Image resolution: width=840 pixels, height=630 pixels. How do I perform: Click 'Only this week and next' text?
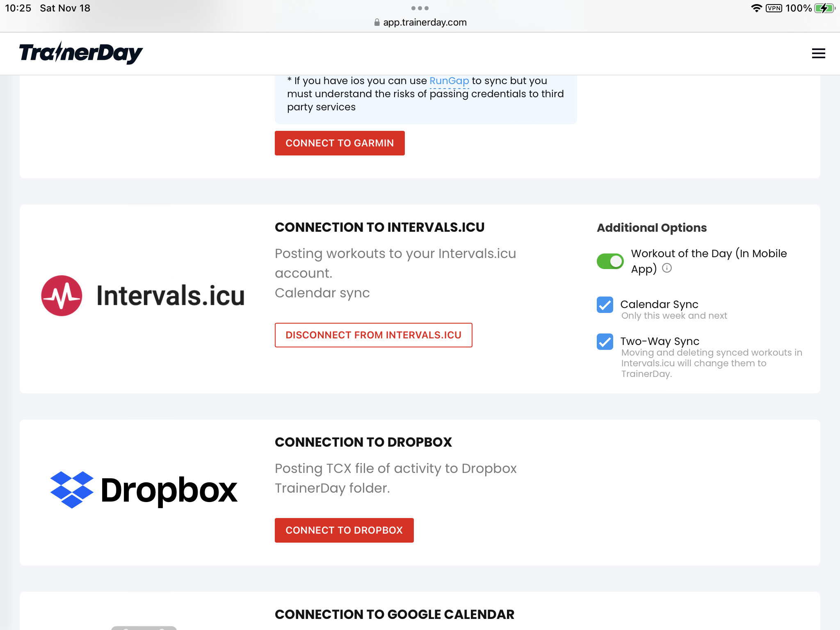tap(674, 316)
